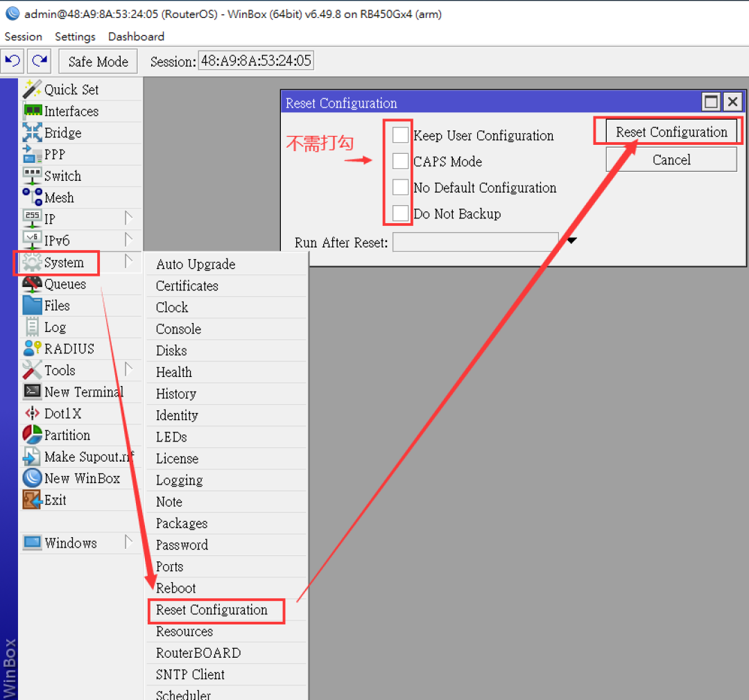Expand the Tools submenu arrow
The width and height of the screenshot is (749, 700).
[x=128, y=369]
